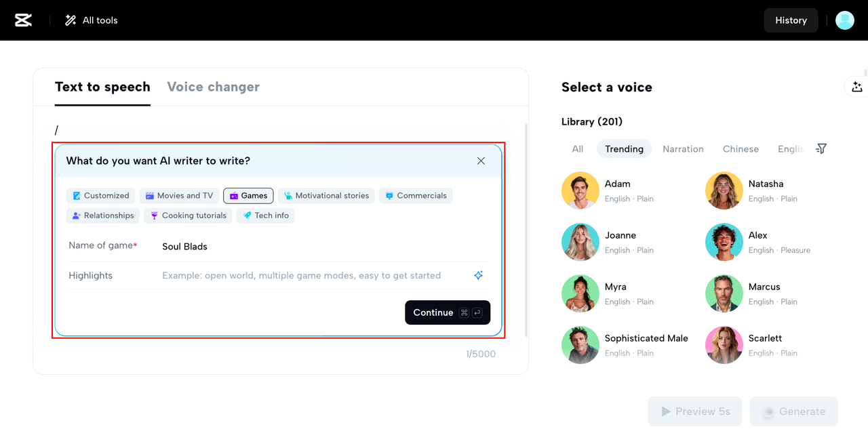The height and width of the screenshot is (448, 868).
Task: Open the voice filter icon
Action: click(x=821, y=148)
